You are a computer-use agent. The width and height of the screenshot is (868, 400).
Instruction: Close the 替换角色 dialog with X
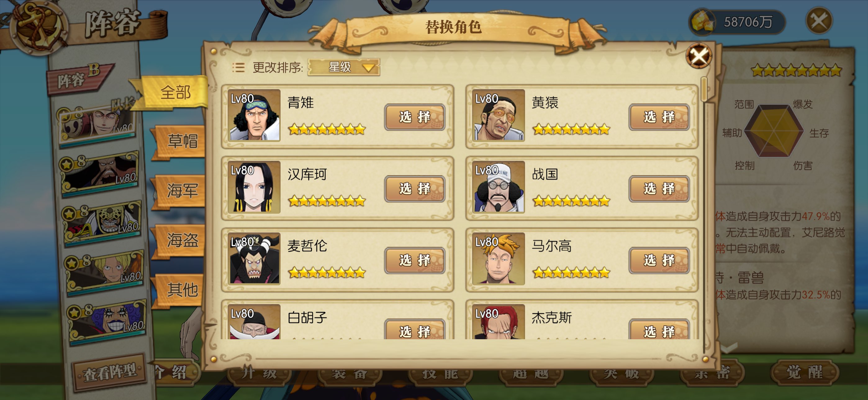699,56
